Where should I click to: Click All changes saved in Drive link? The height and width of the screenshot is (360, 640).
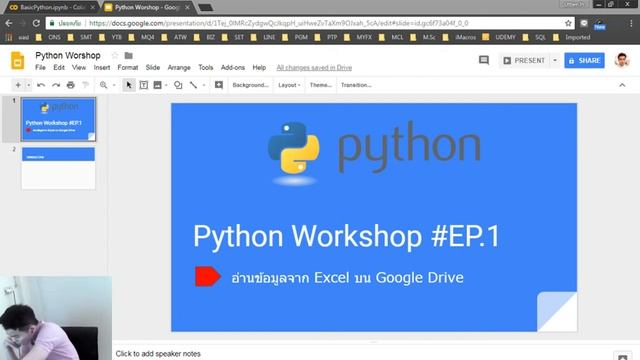(314, 67)
